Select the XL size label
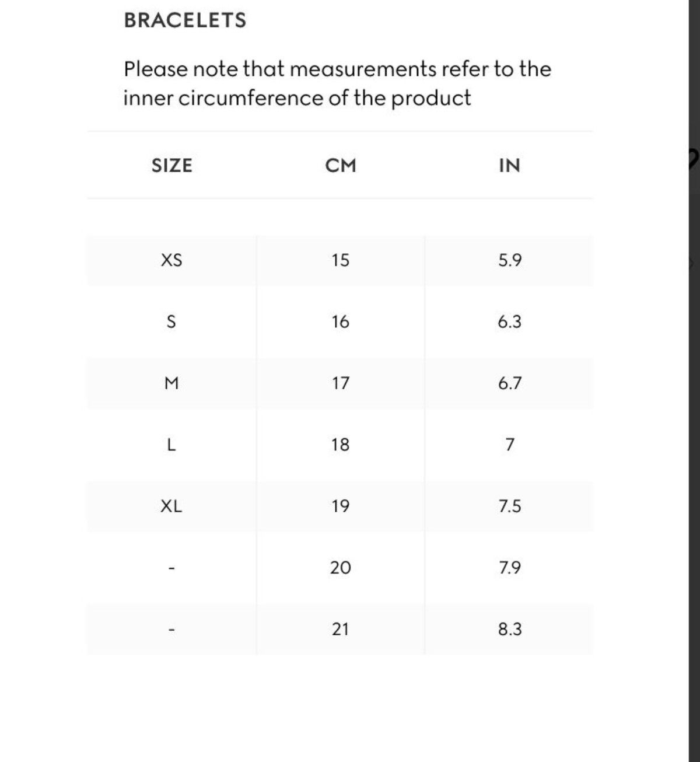Image resolution: width=700 pixels, height=762 pixels. [x=171, y=506]
